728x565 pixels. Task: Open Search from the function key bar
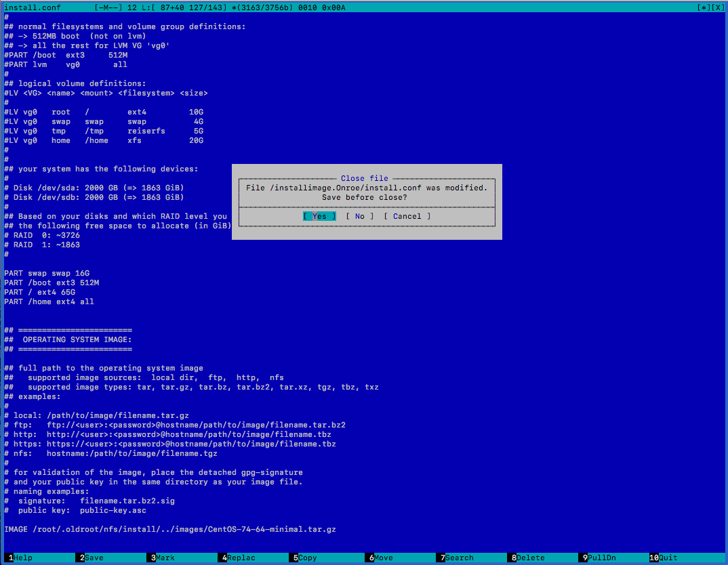[459, 558]
